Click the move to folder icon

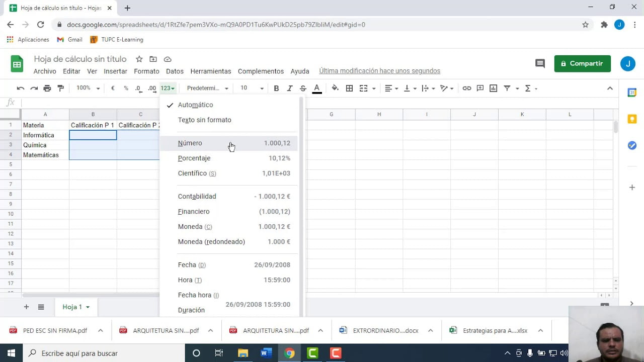[153, 59]
